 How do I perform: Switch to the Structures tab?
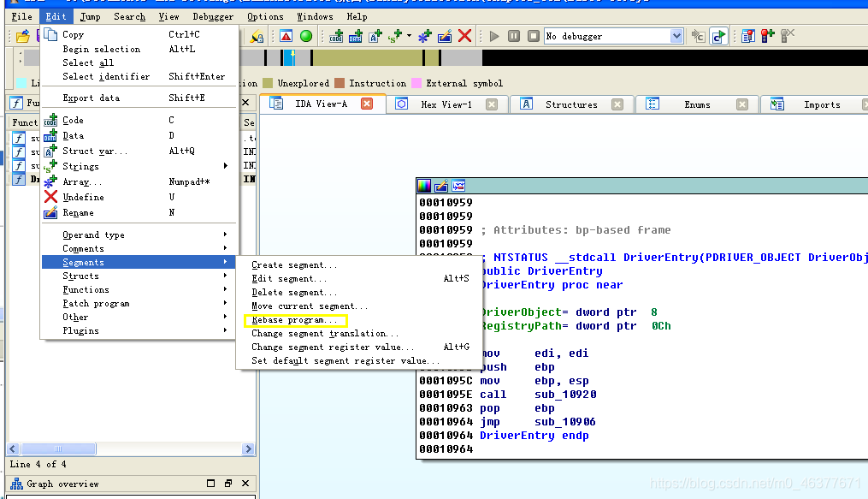pos(570,104)
